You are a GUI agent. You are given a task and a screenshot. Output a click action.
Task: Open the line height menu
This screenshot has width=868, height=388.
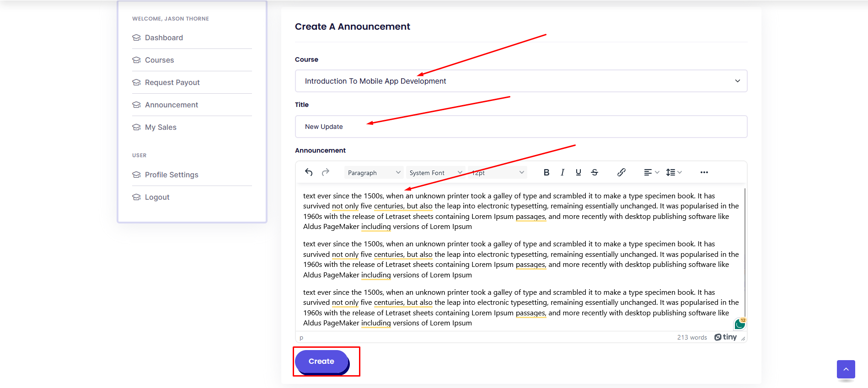674,172
